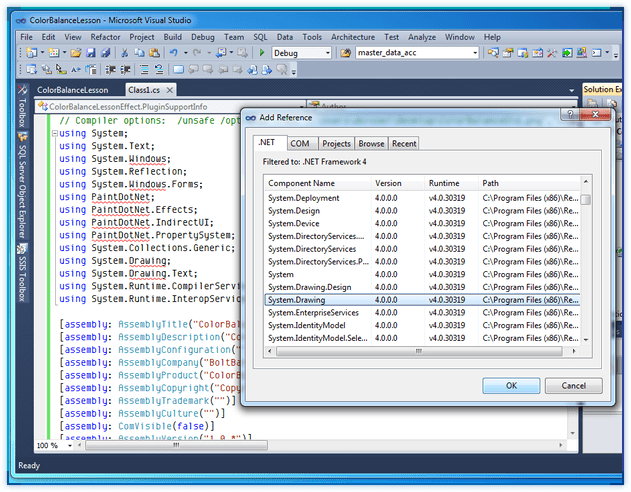This screenshot has width=631, height=492.
Task: Confirm Add Reference with OK button
Action: tap(511, 385)
